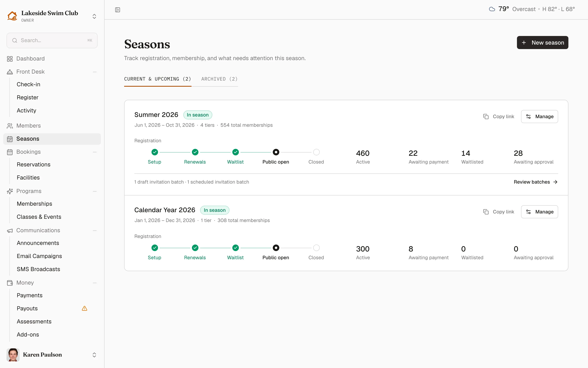The width and height of the screenshot is (588, 368).
Task: Toggle the sidebar collapse icon
Action: click(x=118, y=10)
